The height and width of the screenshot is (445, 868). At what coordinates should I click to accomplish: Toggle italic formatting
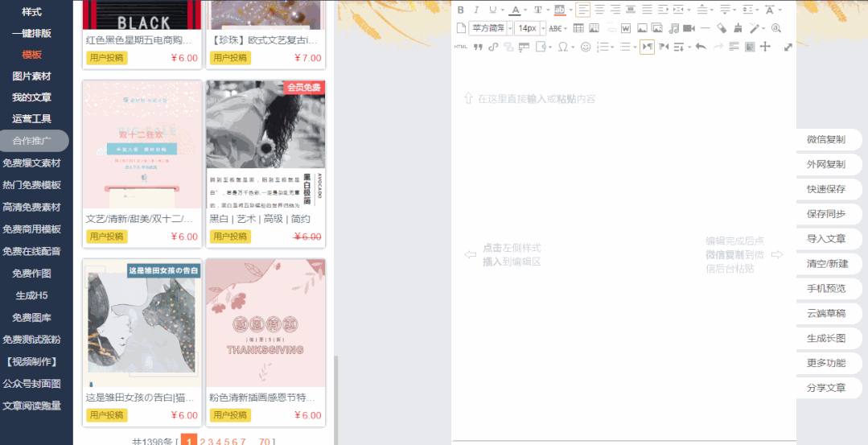pos(476,10)
